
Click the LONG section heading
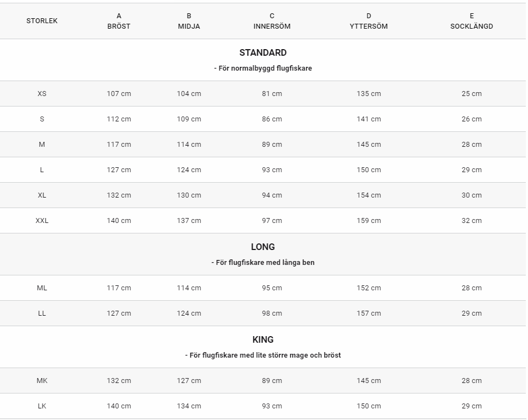pyautogui.click(x=263, y=247)
